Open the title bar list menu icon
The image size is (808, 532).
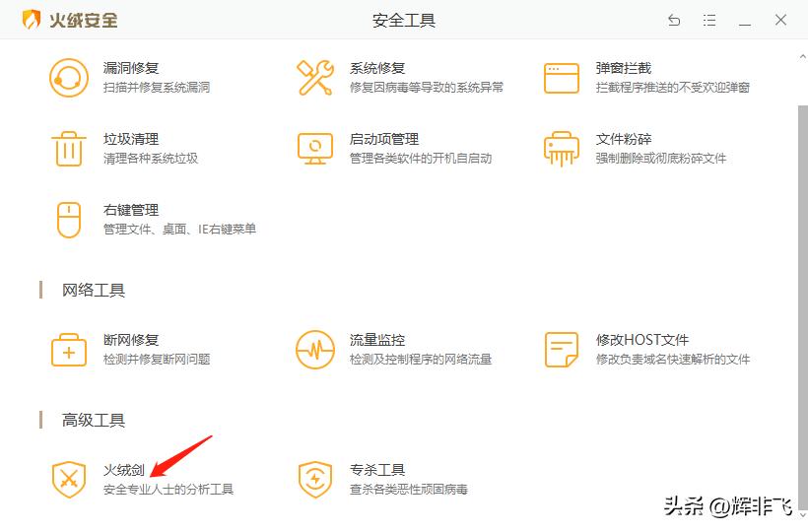(x=709, y=20)
